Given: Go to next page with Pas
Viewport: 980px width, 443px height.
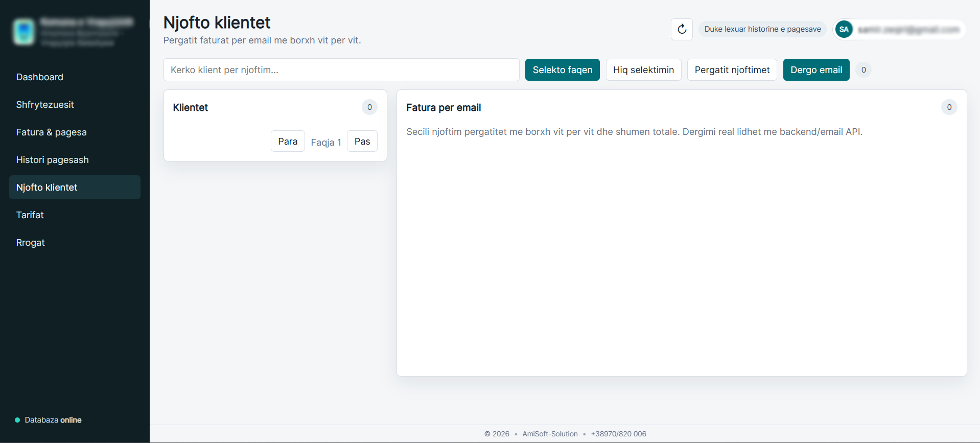Looking at the screenshot, I should [x=362, y=142].
